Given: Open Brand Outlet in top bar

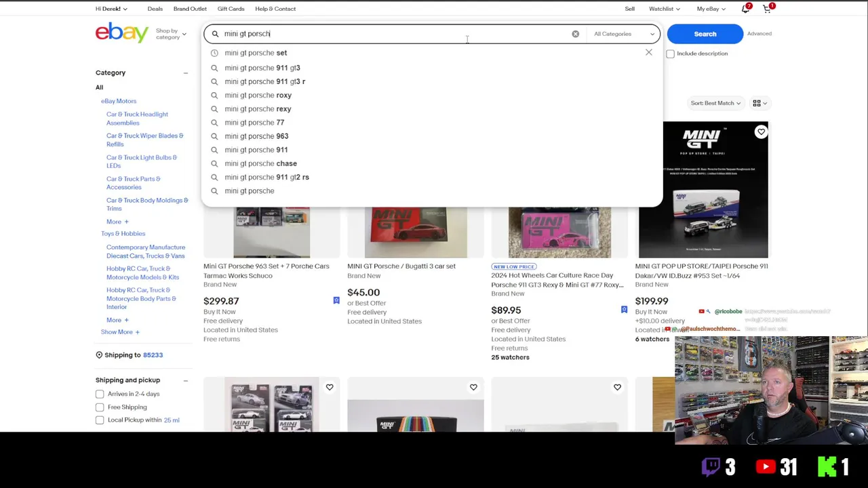Looking at the screenshot, I should coord(190,9).
